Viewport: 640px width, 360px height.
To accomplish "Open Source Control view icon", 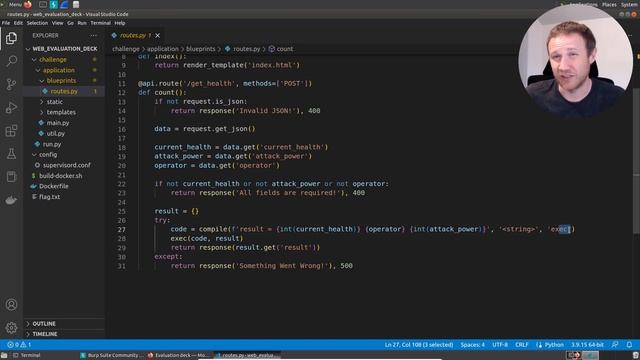I will click(x=11, y=84).
